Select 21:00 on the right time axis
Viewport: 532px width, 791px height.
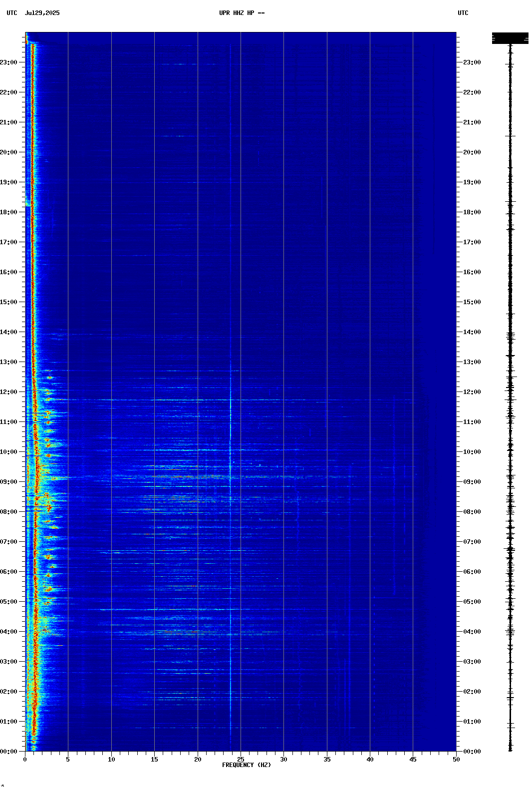tap(472, 122)
